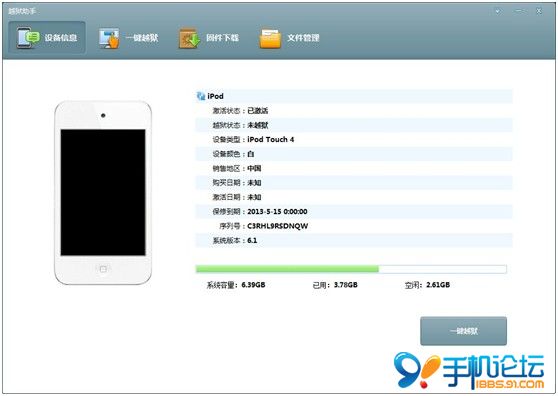This screenshot has width=558, height=396.
Task: Select the 一键越狱 one-click jailbreak toolbar icon
Action: pyautogui.click(x=109, y=38)
